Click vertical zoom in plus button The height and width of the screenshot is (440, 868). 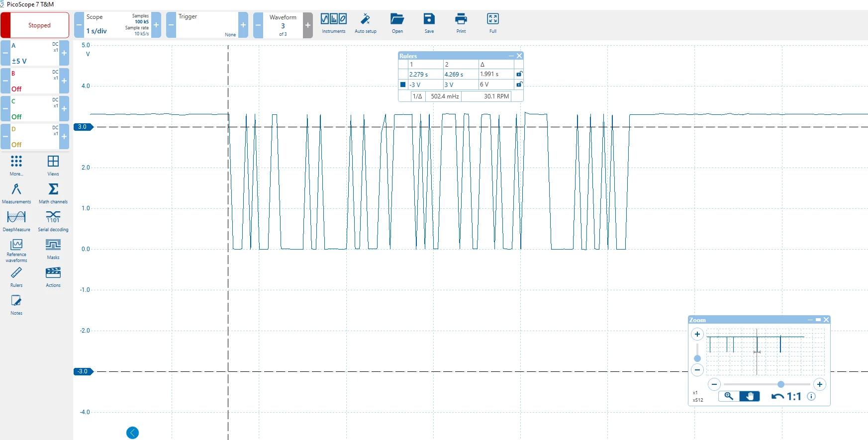[697, 334]
